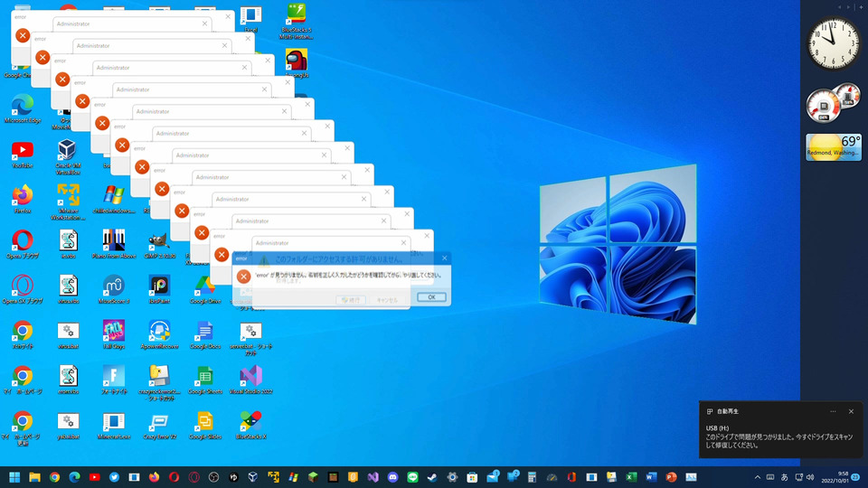Select the Fall Guys desktop icon

point(114,334)
